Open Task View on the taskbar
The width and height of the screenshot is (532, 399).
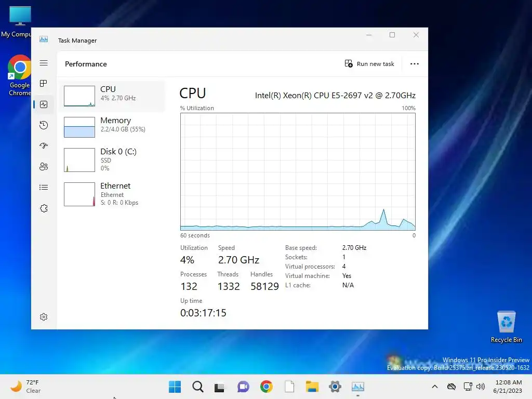[x=219, y=387]
